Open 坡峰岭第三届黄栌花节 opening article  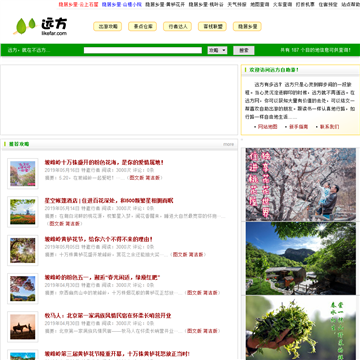(x=117, y=354)
